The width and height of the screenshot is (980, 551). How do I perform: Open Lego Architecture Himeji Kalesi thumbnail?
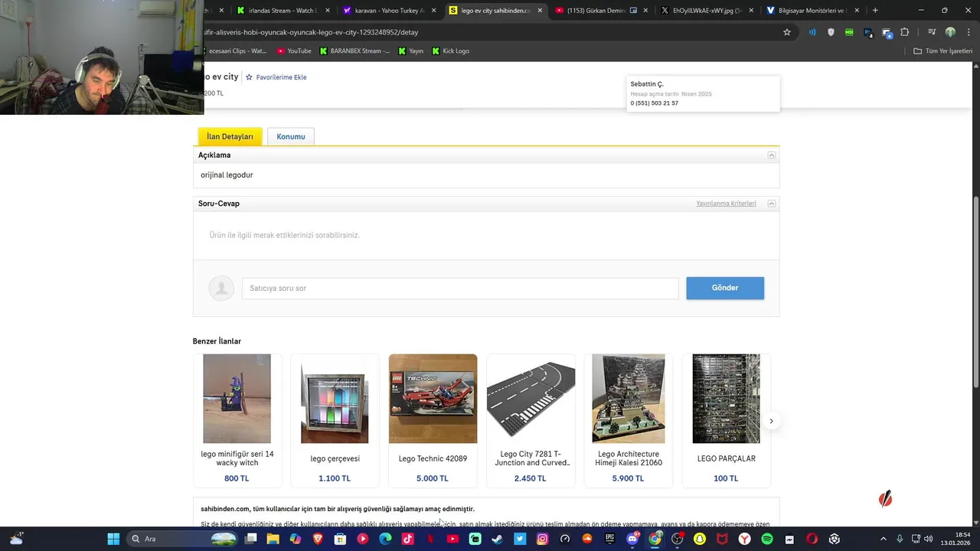click(629, 399)
